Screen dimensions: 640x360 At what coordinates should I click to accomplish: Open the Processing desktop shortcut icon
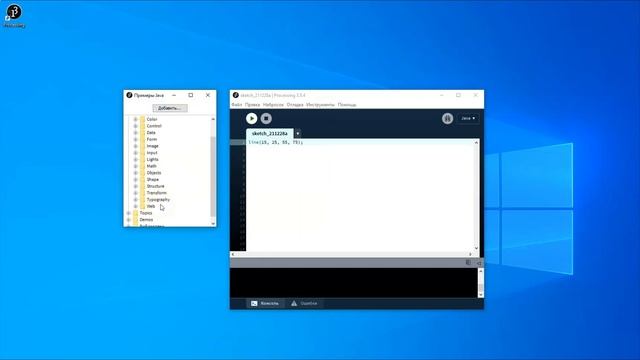click(x=14, y=16)
